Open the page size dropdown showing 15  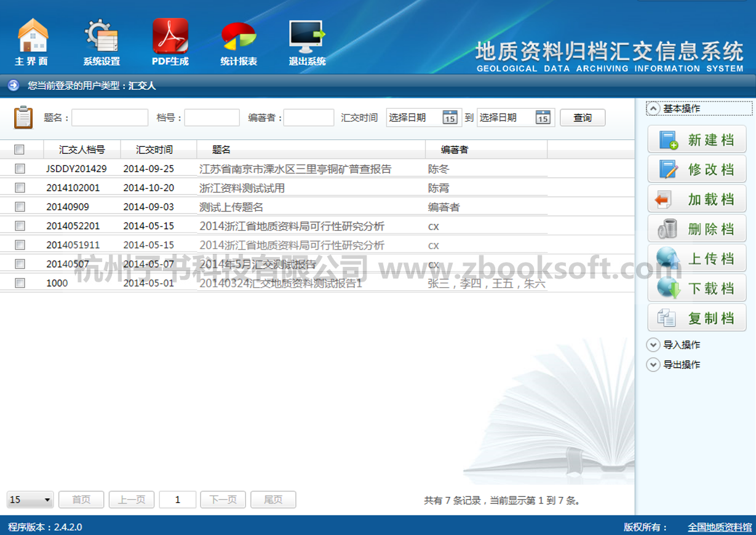coord(31,500)
